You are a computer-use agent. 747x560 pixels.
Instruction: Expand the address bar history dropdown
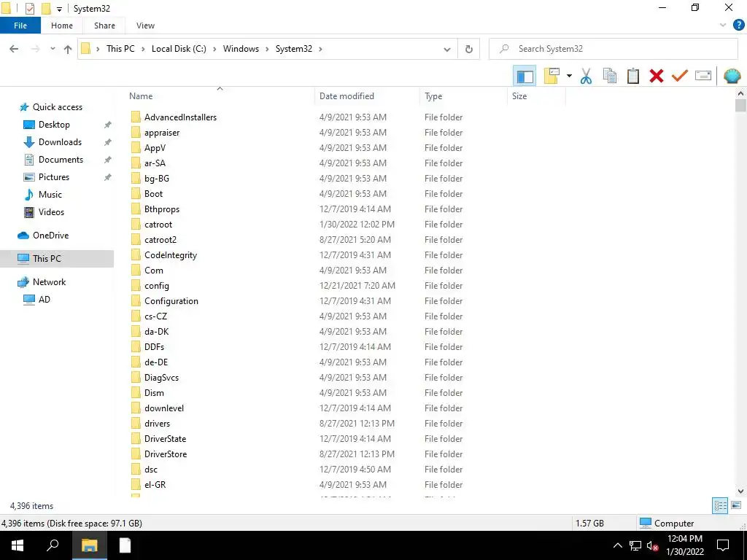click(x=447, y=49)
